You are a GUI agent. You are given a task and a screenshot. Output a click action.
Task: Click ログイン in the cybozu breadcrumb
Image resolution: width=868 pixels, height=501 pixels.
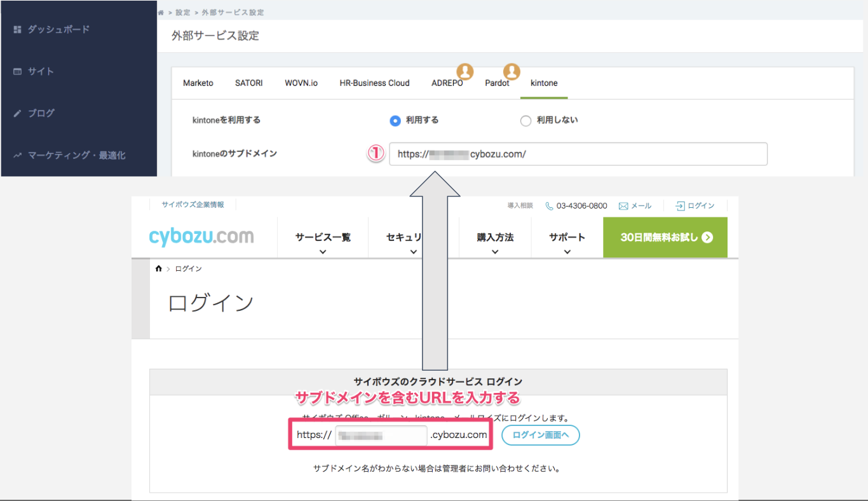(x=189, y=269)
